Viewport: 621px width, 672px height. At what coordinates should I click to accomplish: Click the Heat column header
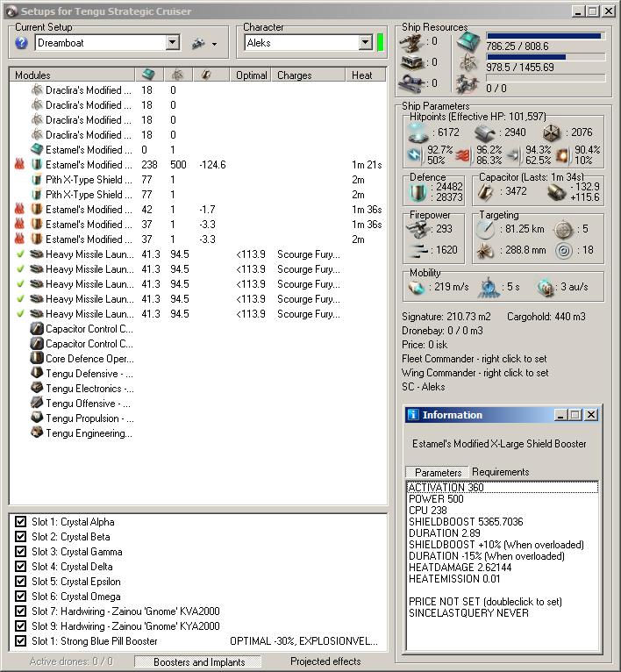(x=365, y=75)
